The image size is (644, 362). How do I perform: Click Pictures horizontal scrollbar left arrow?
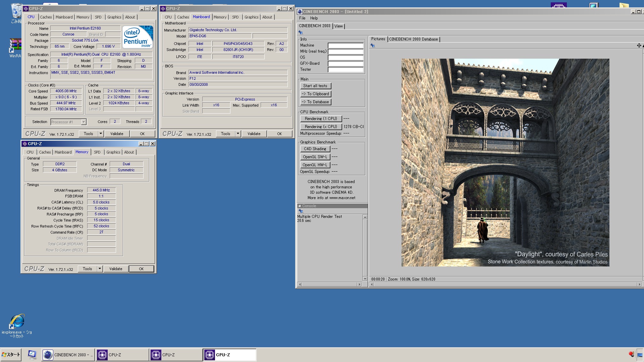point(371,285)
